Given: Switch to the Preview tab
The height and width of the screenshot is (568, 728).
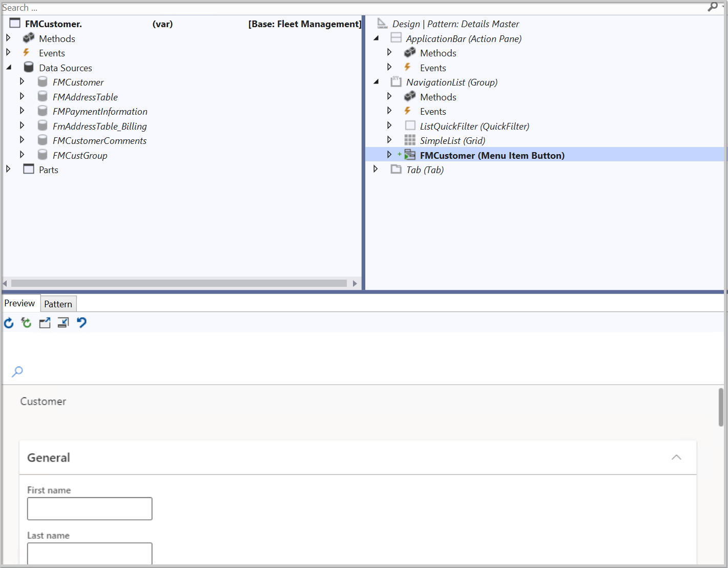Looking at the screenshot, I should pos(19,303).
